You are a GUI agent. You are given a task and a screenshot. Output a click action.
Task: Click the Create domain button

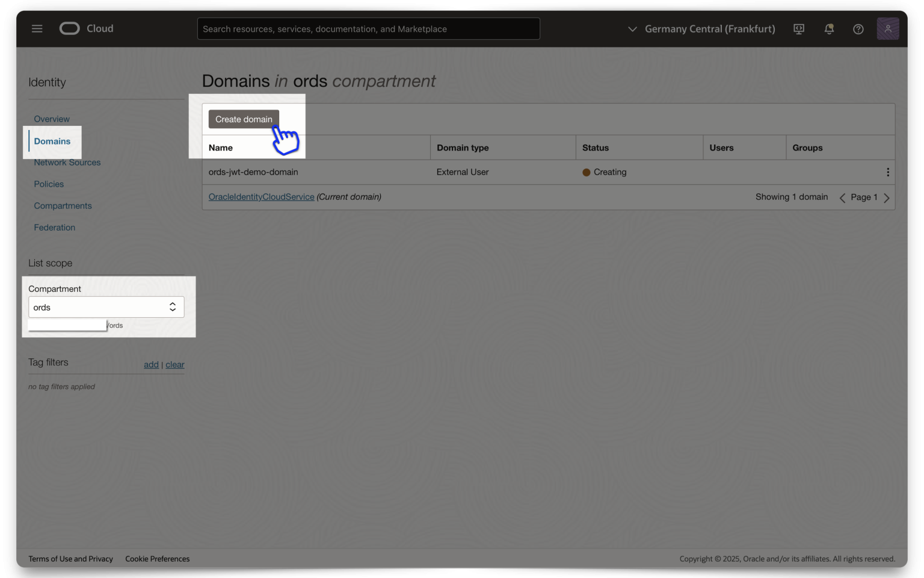point(243,119)
